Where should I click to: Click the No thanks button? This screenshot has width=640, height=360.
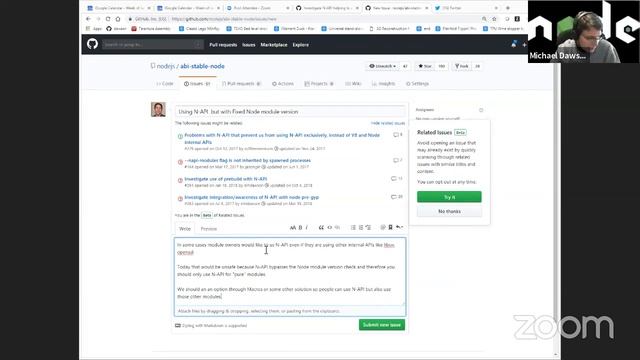click(449, 211)
